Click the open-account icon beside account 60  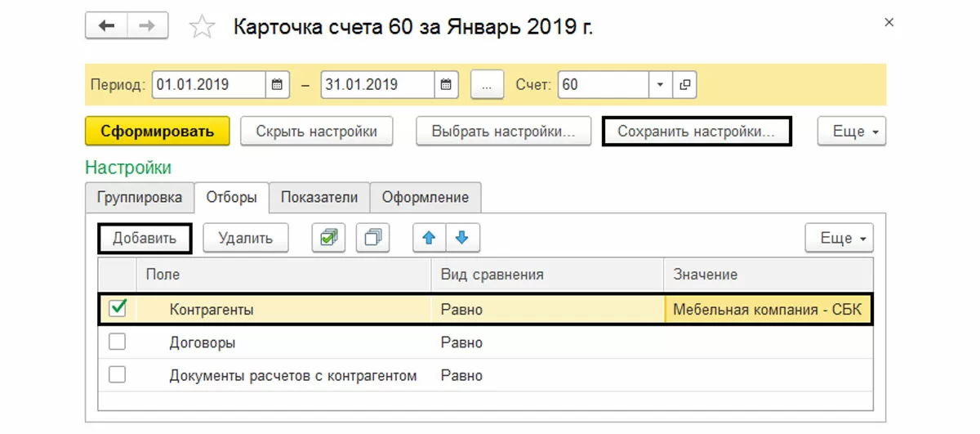point(684,84)
